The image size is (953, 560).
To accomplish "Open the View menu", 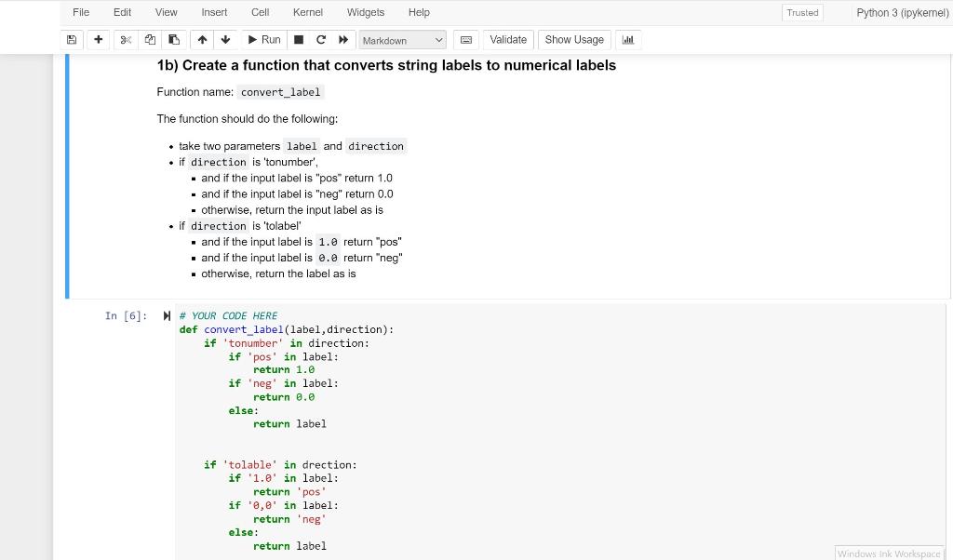I will pyautogui.click(x=166, y=12).
